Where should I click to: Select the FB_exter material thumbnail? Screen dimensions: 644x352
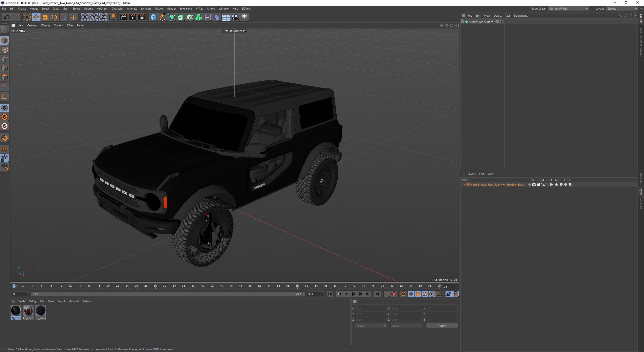click(16, 312)
